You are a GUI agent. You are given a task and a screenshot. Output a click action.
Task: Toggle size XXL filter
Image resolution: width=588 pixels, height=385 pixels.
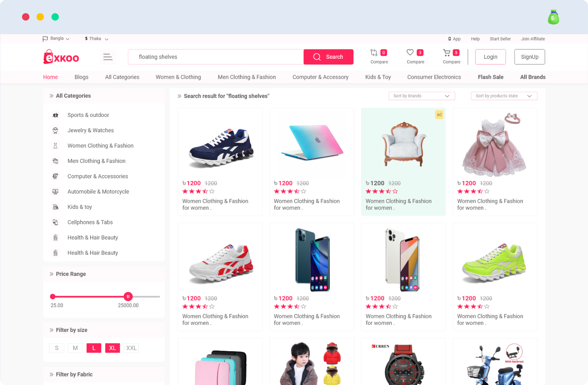pos(131,348)
